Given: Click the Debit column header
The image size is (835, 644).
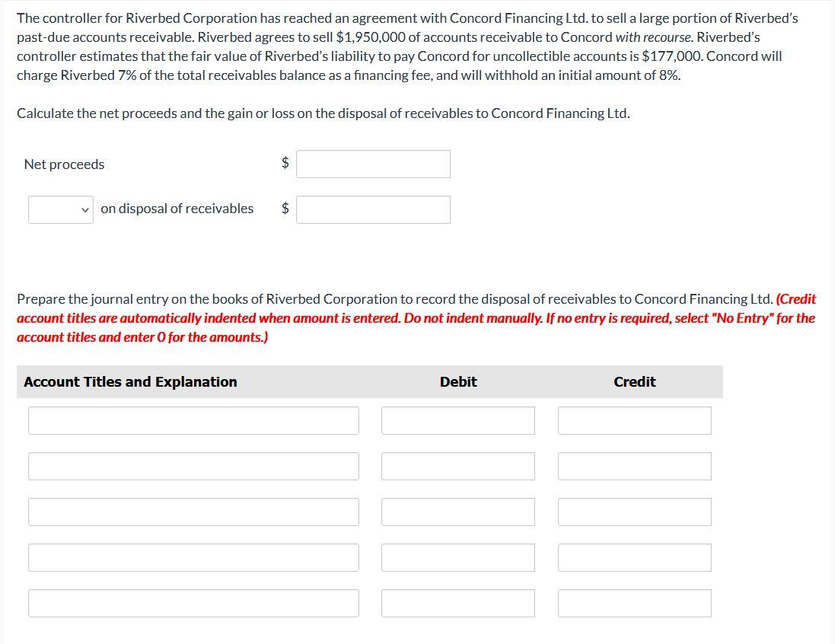Looking at the screenshot, I should coord(457,381).
